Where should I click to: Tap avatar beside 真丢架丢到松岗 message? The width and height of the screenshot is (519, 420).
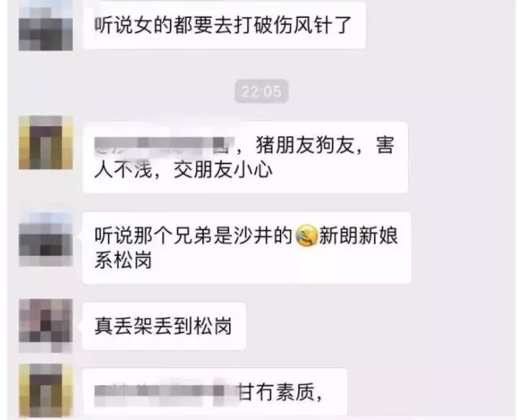click(45, 326)
